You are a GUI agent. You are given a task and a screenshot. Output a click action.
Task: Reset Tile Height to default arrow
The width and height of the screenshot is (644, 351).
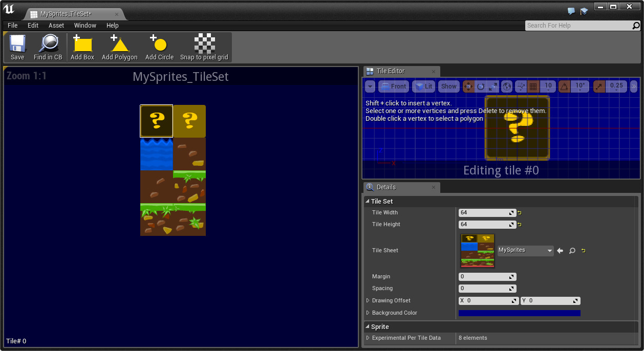tap(520, 225)
